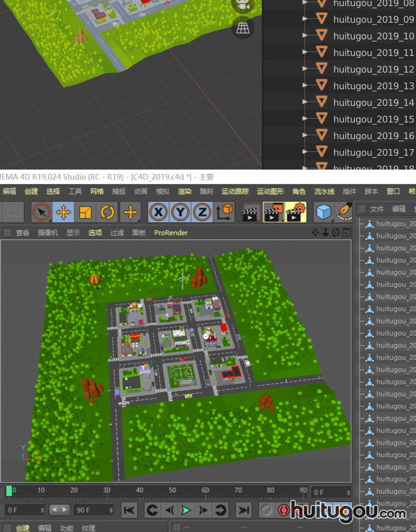
Task: Expand the huitugou_2019_14 tree item
Action: coord(305,102)
